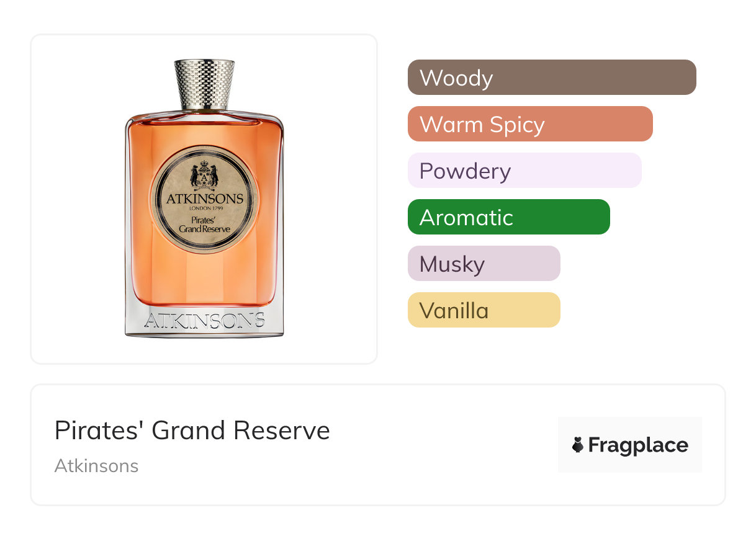Screen dimensions: 756x536
Task: Choose the Powdery accord bar
Action: (x=524, y=171)
